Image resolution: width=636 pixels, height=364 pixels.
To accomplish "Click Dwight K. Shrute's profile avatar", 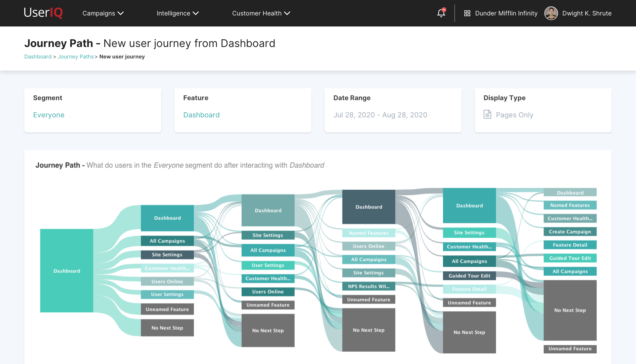I will [x=551, y=13].
